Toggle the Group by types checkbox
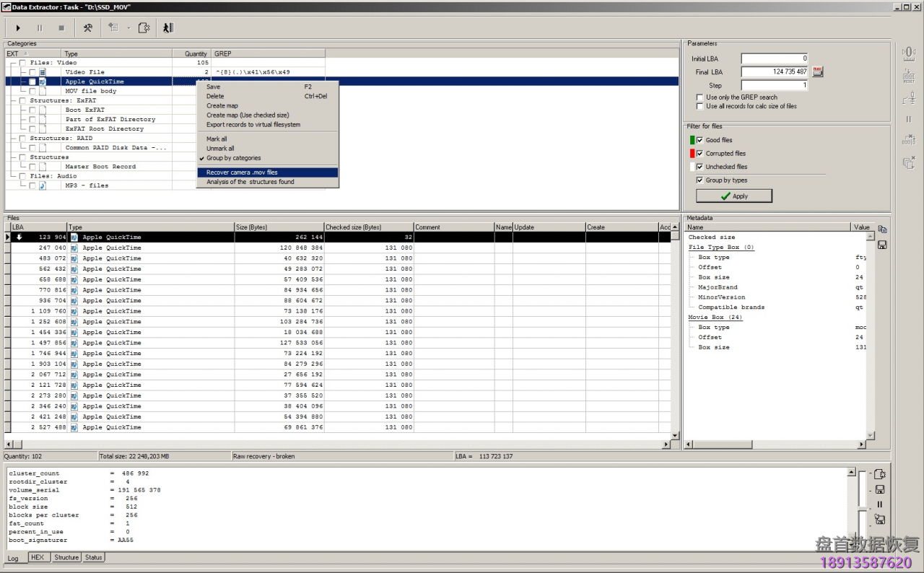Image resolution: width=924 pixels, height=573 pixels. coord(699,180)
